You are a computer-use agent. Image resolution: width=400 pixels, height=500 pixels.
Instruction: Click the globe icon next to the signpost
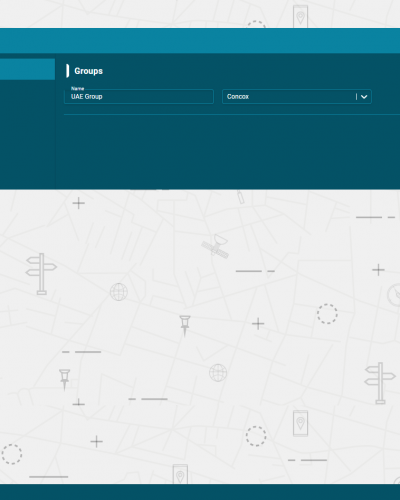tap(119, 292)
